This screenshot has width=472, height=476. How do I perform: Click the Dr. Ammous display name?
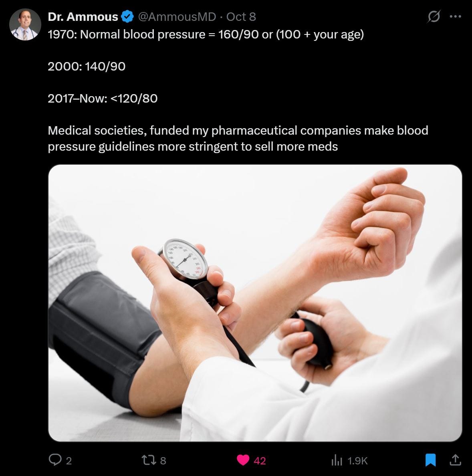click(x=83, y=17)
